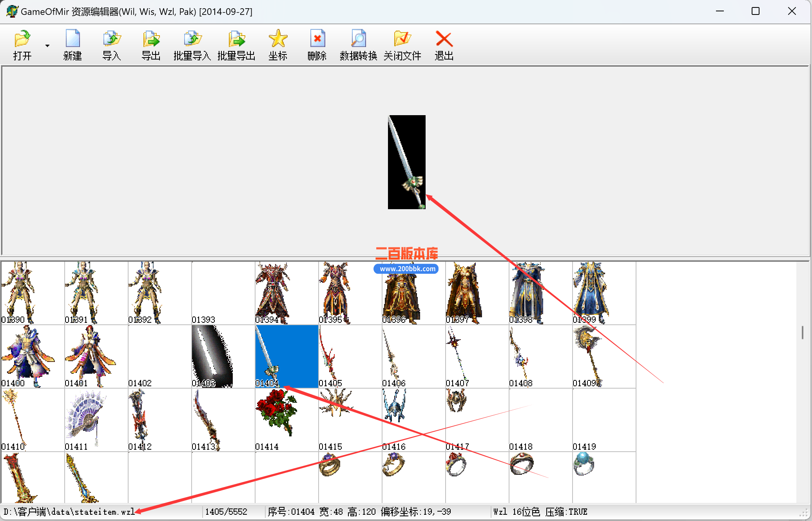Select thumbnail 01390 character sprite
Image resolution: width=812 pixels, height=521 pixels.
point(33,293)
